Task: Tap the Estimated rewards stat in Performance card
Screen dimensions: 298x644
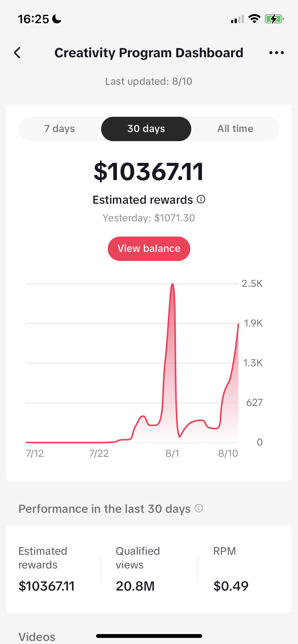Action: pyautogui.click(x=47, y=586)
